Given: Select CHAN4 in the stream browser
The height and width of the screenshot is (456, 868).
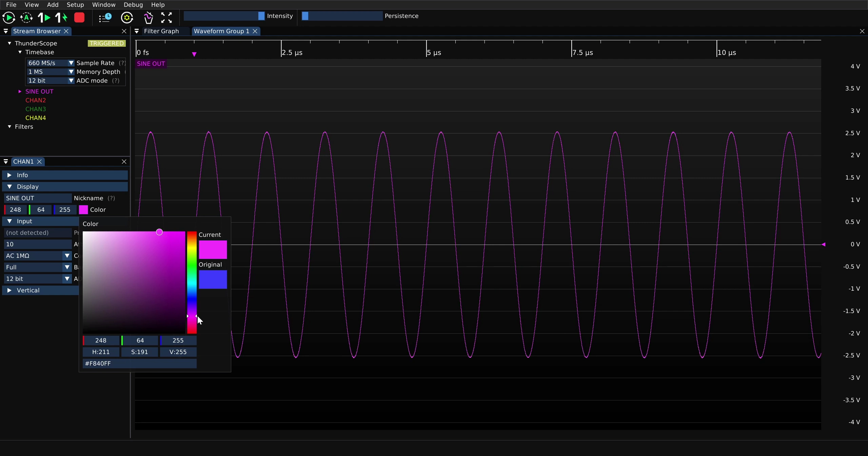Looking at the screenshot, I should [36, 118].
